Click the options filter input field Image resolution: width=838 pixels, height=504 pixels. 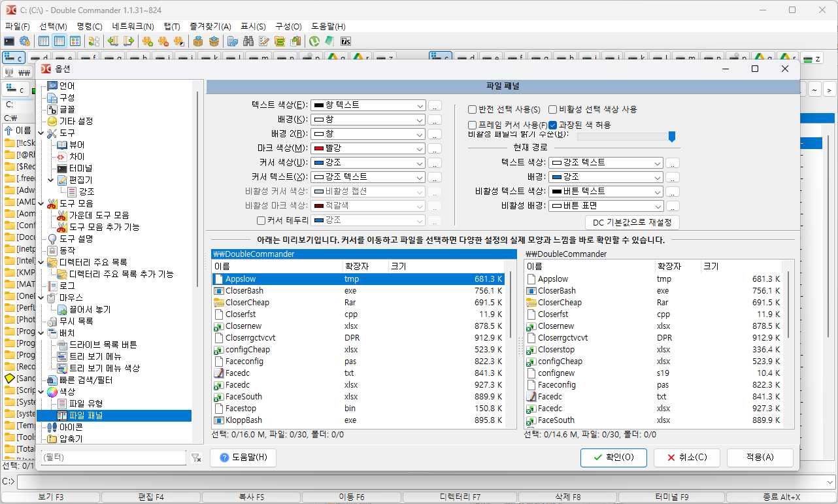(x=113, y=458)
